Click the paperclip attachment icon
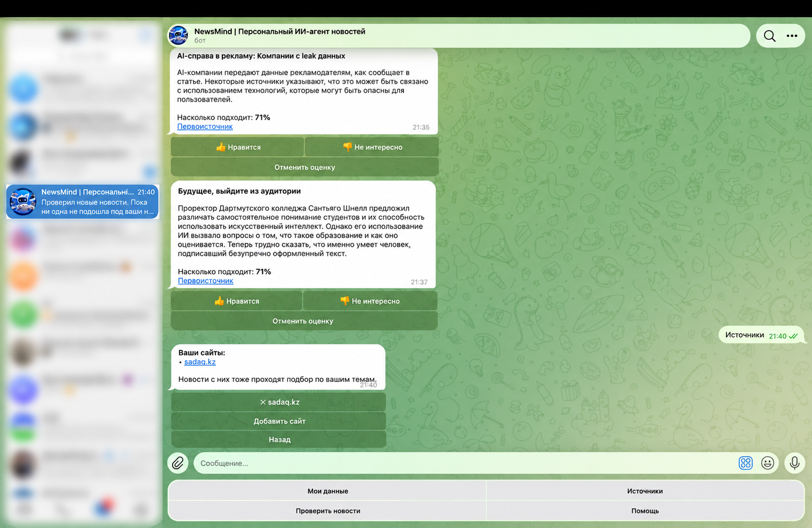The image size is (812, 528). (178, 463)
